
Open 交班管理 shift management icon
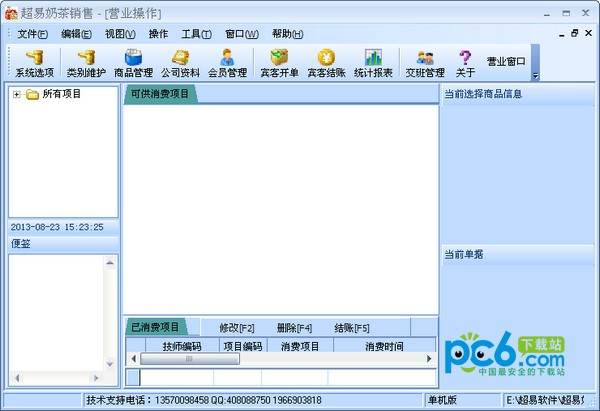coord(425,64)
